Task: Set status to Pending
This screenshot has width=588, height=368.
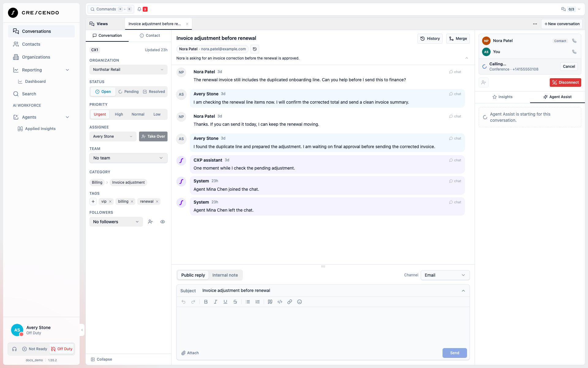Action: [129, 92]
